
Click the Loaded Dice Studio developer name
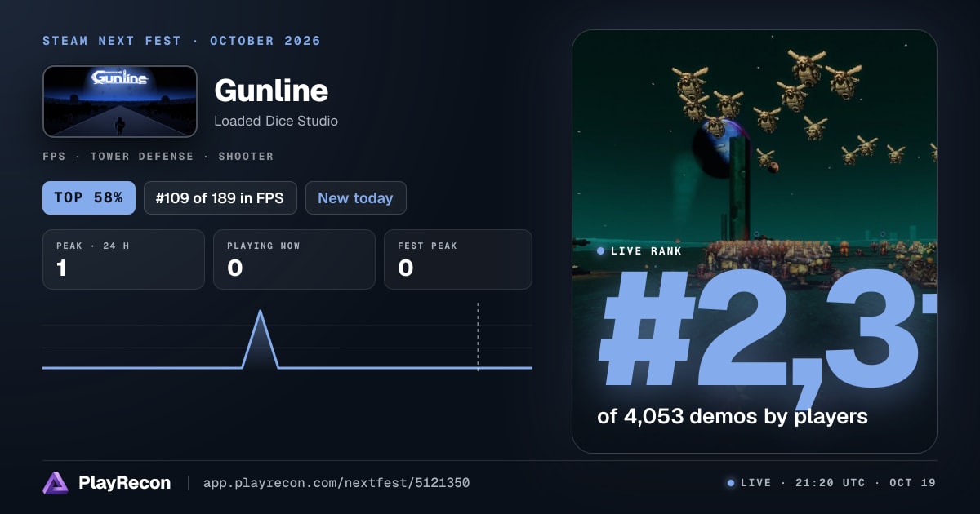pyautogui.click(x=276, y=121)
